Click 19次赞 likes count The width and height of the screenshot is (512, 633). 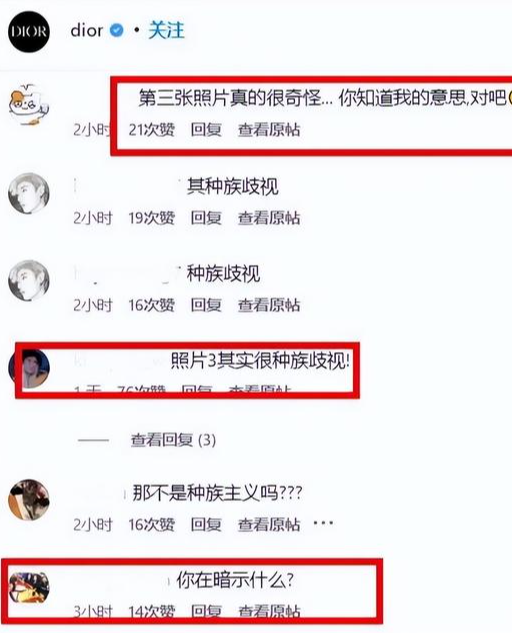(x=151, y=218)
